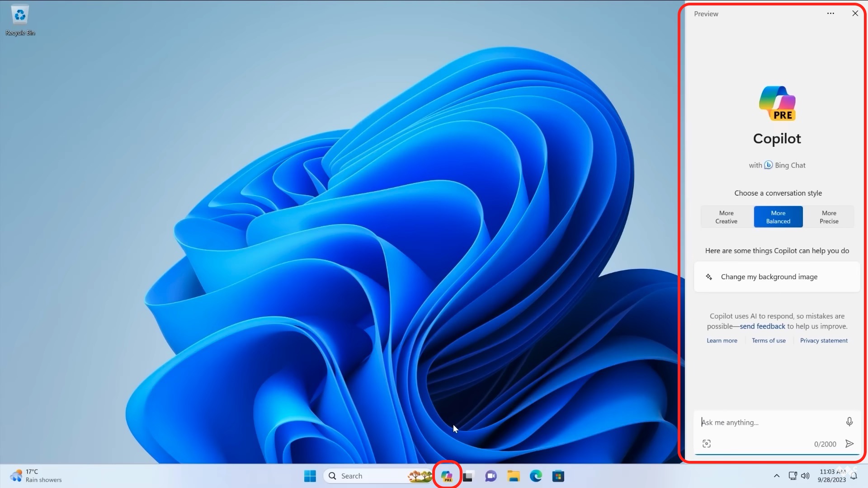Viewport: 868px width, 488px height.
Task: Select More Precise conversation style
Action: pyautogui.click(x=829, y=217)
